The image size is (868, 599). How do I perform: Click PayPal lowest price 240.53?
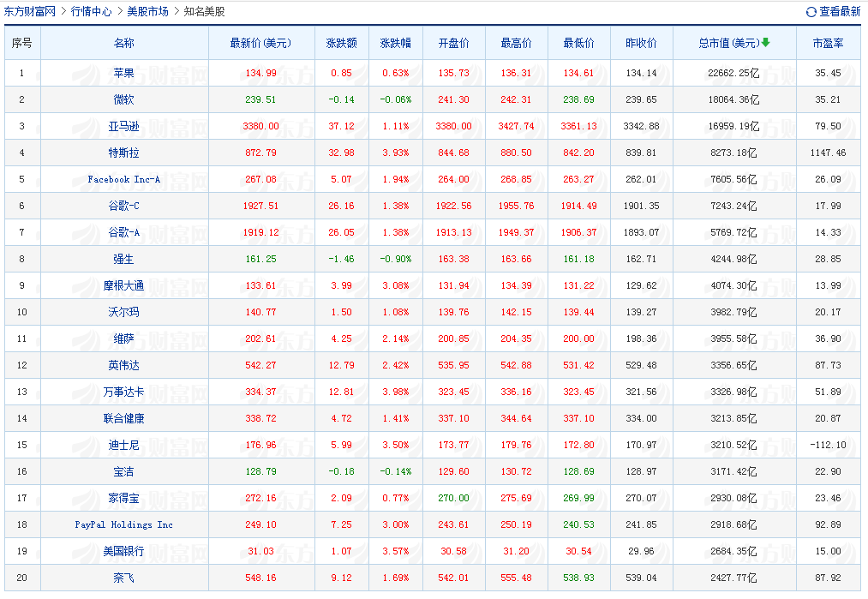tap(579, 524)
